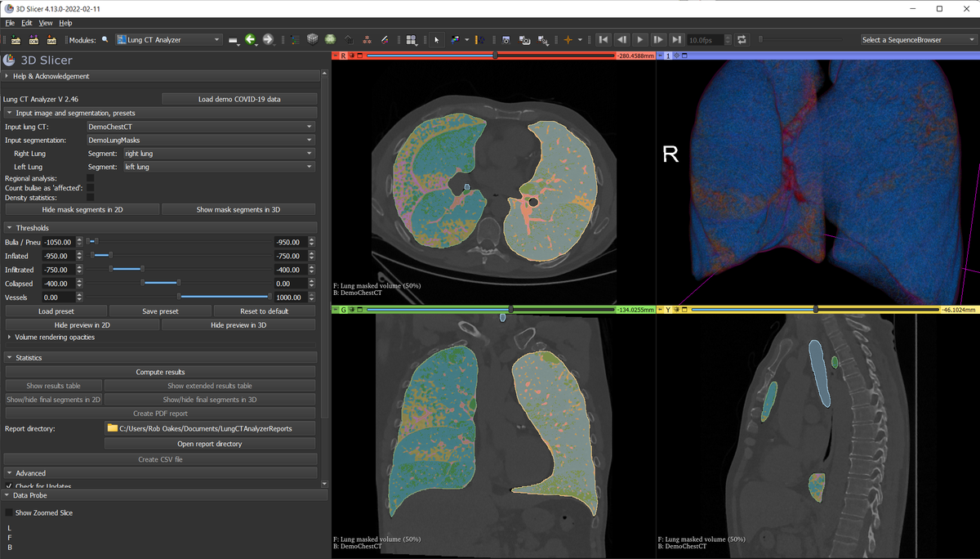Click the Add Data toolbar icon
Viewport: 980px width, 559px height.
16,39
